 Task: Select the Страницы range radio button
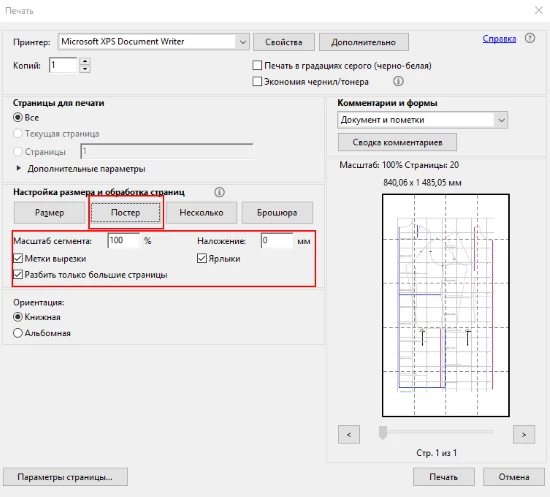pyautogui.click(x=18, y=152)
